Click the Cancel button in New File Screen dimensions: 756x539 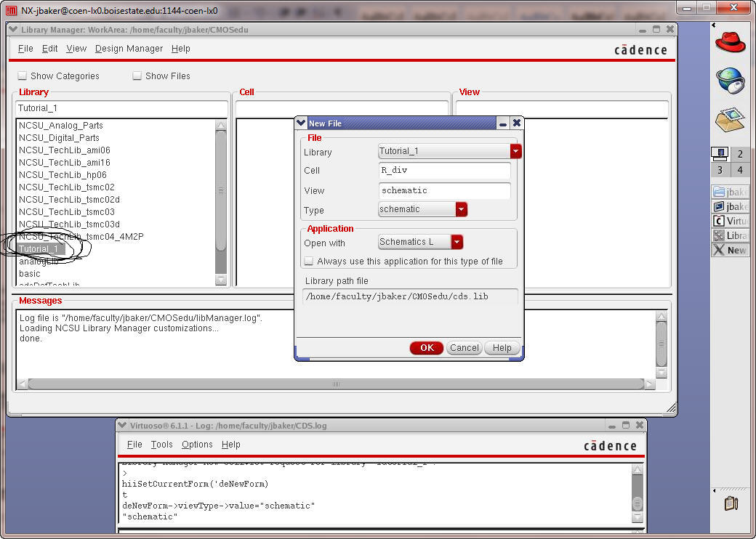pos(464,348)
